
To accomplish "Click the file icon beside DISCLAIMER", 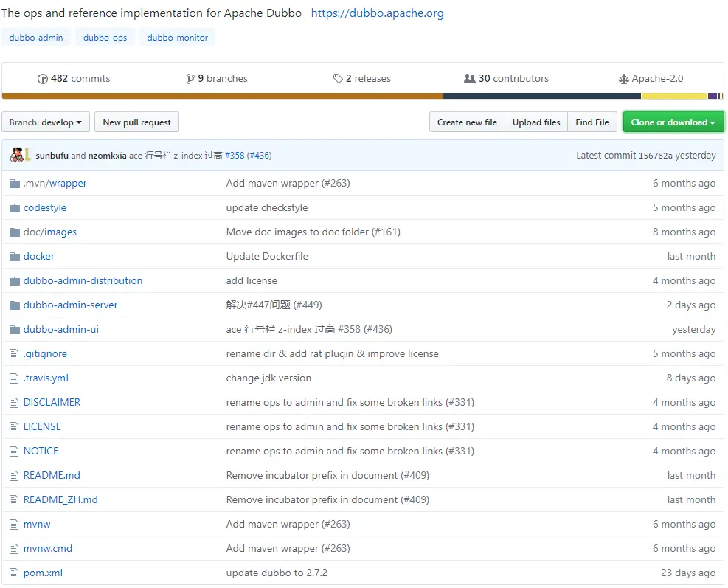I will click(14, 402).
